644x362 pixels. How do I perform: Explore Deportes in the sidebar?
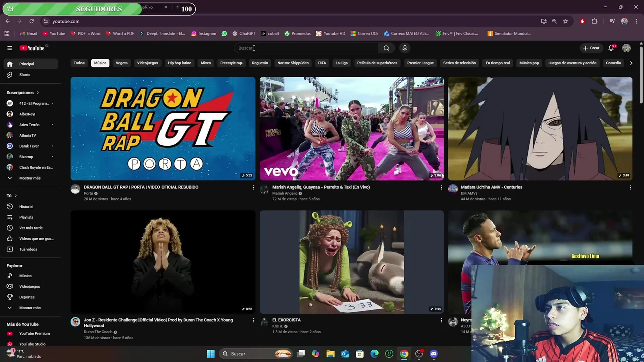[x=30, y=297]
